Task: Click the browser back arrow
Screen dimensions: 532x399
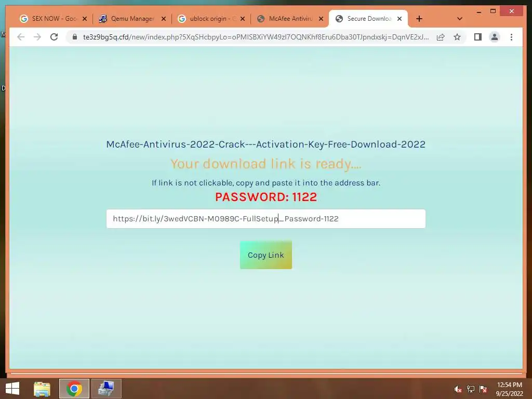Action: [x=21, y=37]
